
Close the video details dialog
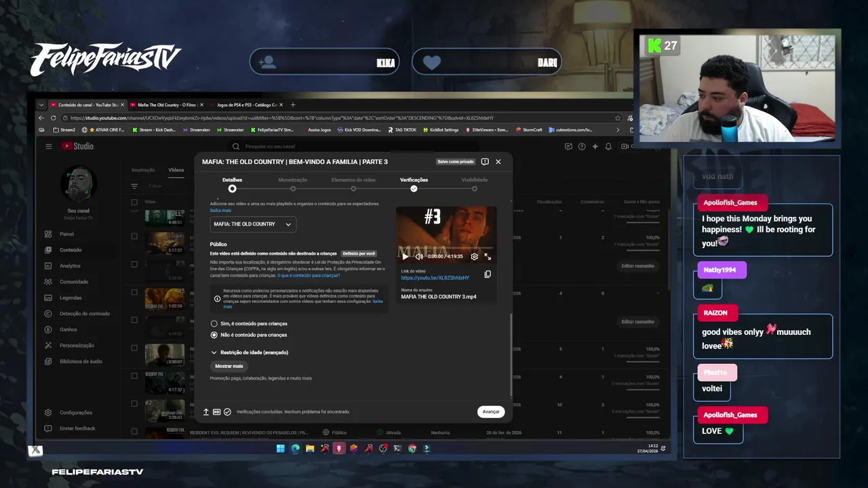[498, 162]
